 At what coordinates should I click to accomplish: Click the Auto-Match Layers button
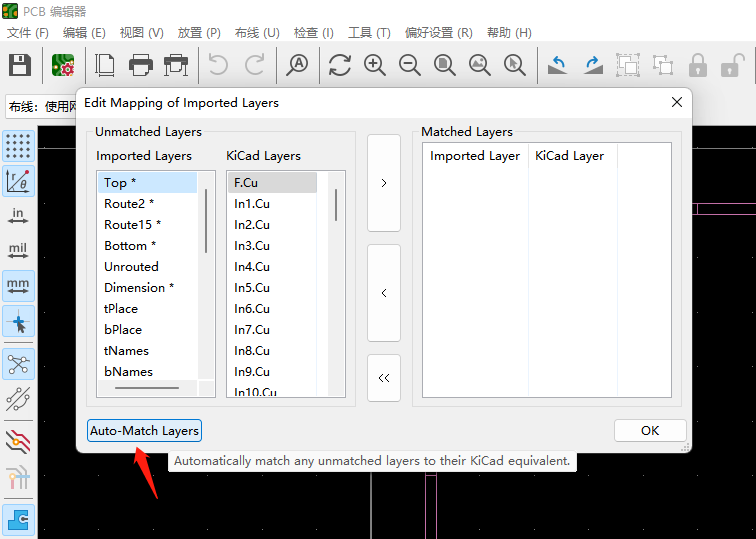click(144, 431)
